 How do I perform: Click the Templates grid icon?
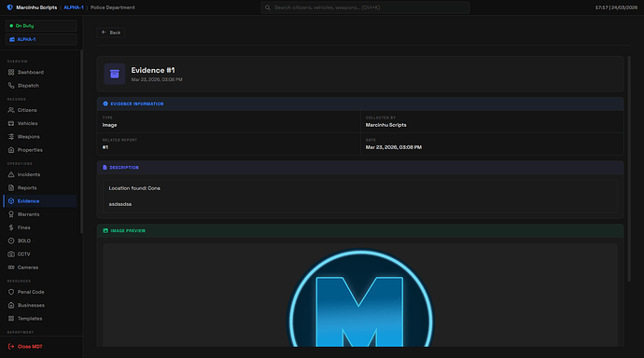click(x=11, y=318)
